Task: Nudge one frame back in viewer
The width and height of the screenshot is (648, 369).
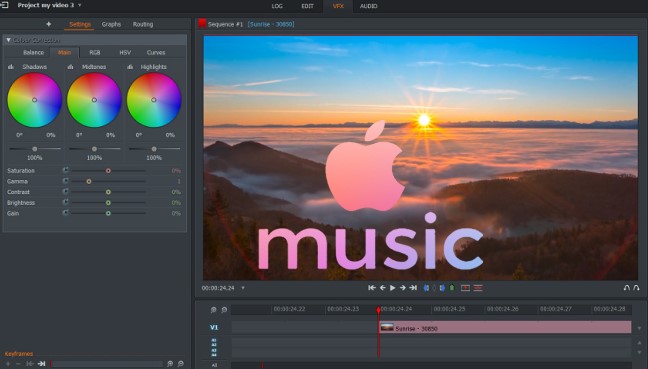Action: tap(383, 288)
